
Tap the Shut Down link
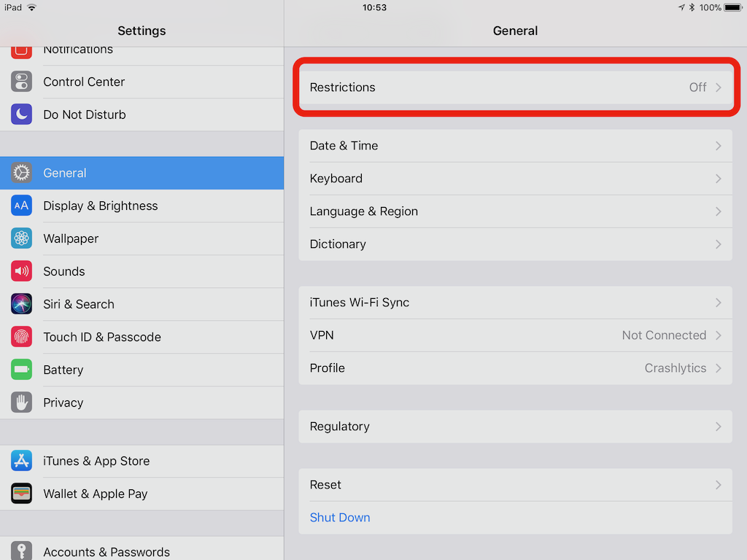point(340,517)
